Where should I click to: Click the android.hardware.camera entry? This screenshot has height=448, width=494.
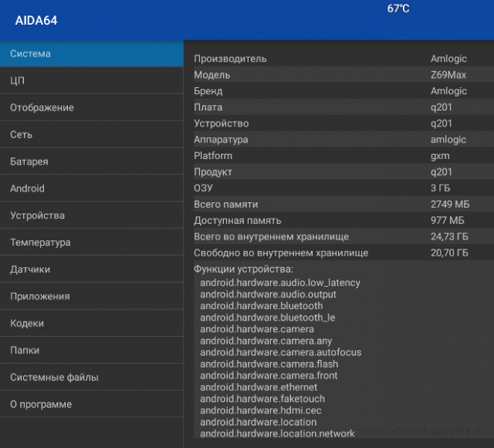click(257, 329)
